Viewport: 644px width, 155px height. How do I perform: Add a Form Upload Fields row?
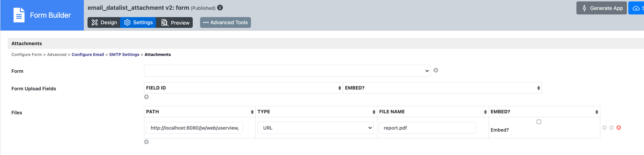(147, 97)
